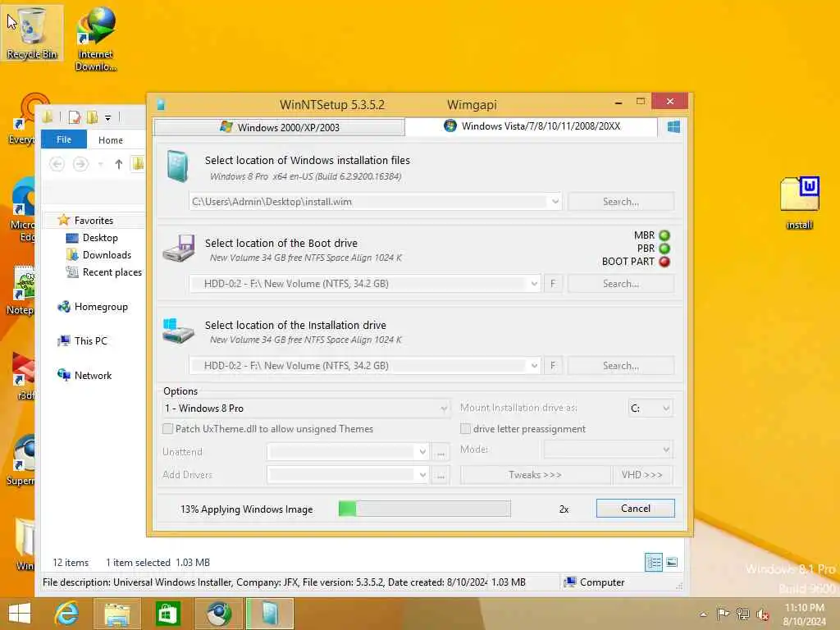Browse for Unattend file with ellipsis button
The height and width of the screenshot is (630, 840).
pos(441,452)
